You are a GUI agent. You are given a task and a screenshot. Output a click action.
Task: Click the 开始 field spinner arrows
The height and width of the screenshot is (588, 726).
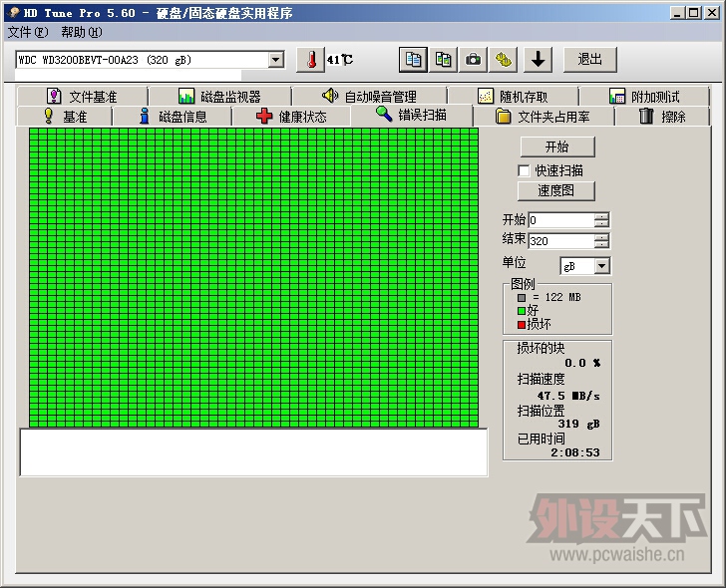coord(601,220)
